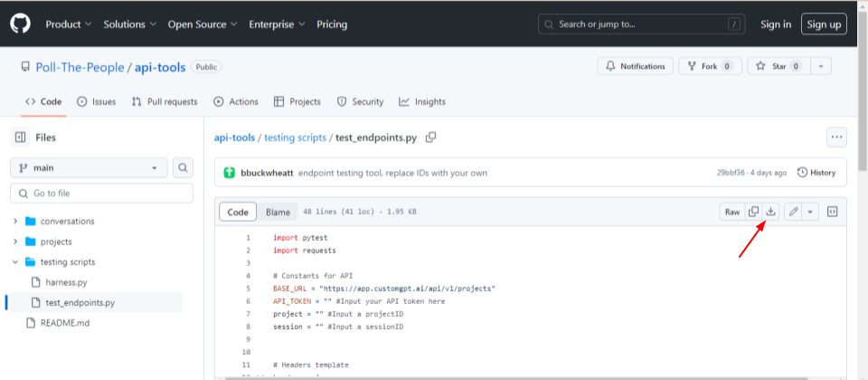The height and width of the screenshot is (380, 868).
Task: Click Sign in link
Action: [776, 24]
